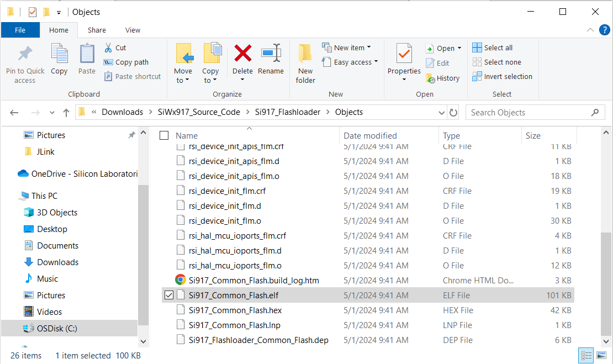Go up one folder level

click(66, 113)
